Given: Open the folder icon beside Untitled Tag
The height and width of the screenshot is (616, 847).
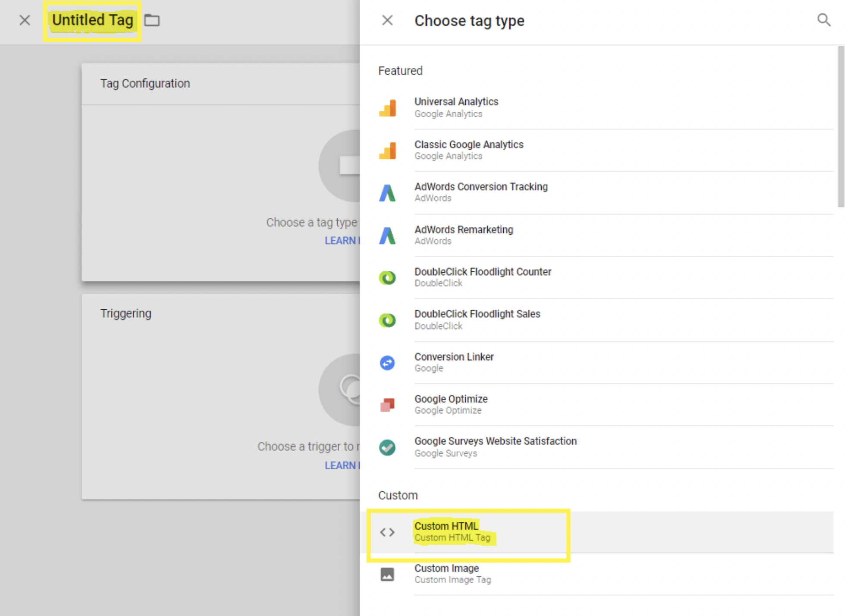Looking at the screenshot, I should 152,20.
